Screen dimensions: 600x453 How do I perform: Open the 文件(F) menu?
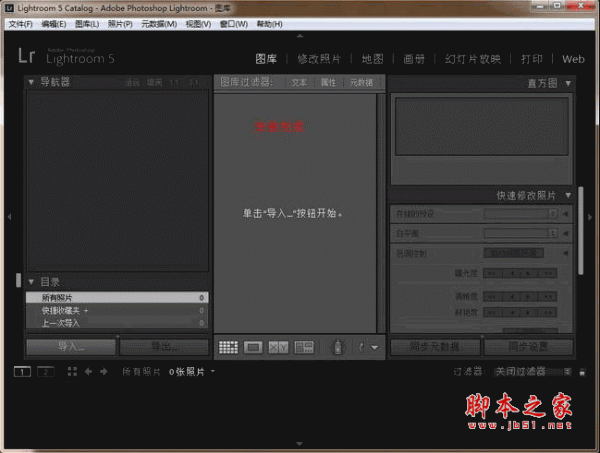(x=21, y=24)
